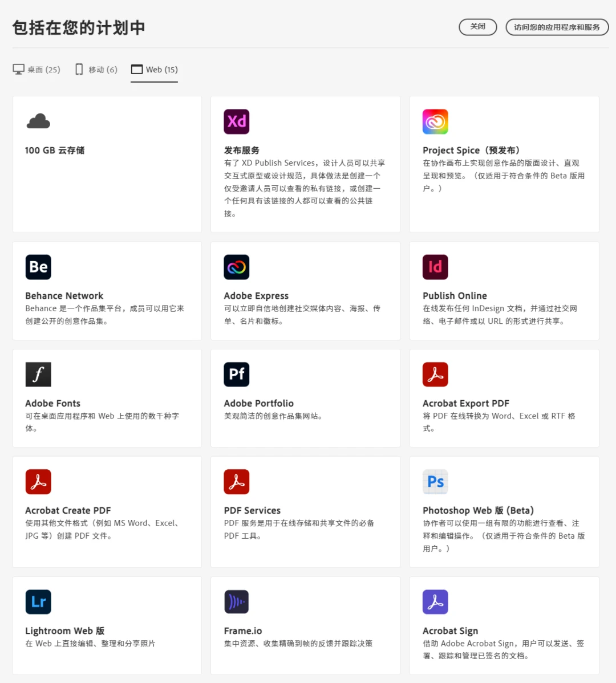Switch to the 桌面 (25) tab
Screen dimensions: 616x683
pyautogui.click(x=37, y=70)
